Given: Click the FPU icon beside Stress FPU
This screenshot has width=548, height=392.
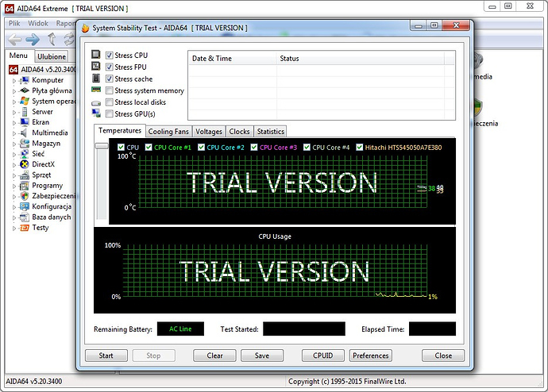Looking at the screenshot, I should click(96, 66).
